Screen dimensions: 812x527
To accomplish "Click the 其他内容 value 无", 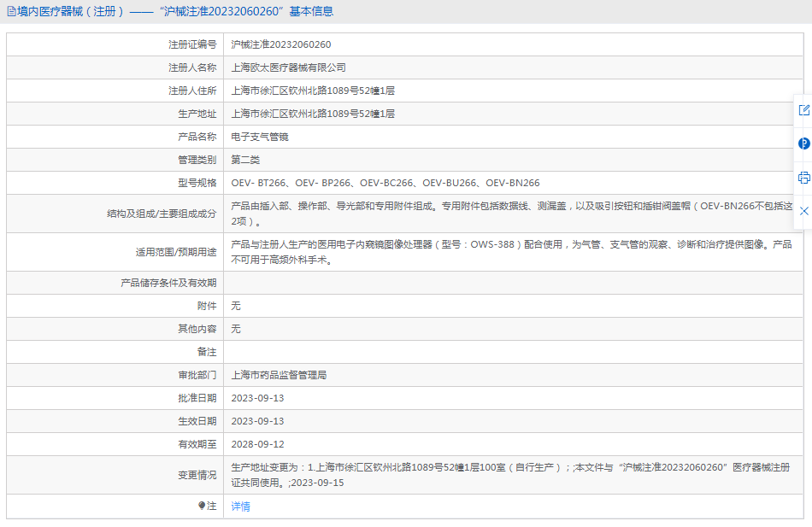I will tap(236, 329).
